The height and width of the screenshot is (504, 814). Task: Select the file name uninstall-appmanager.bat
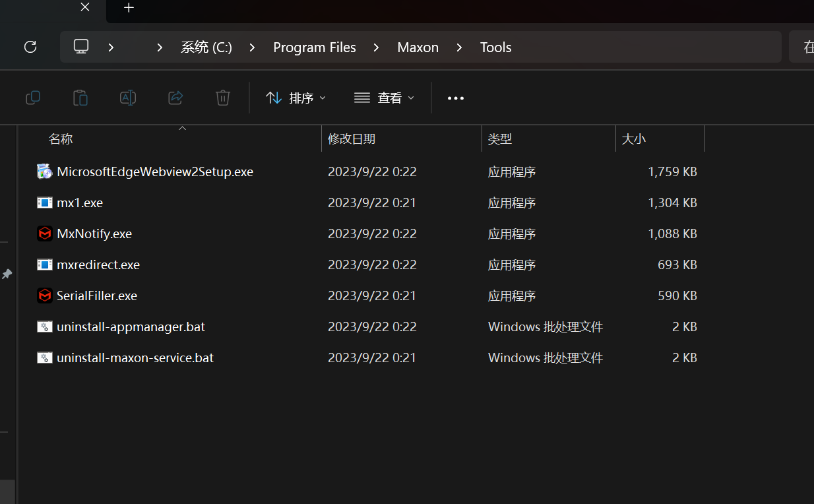[131, 327]
